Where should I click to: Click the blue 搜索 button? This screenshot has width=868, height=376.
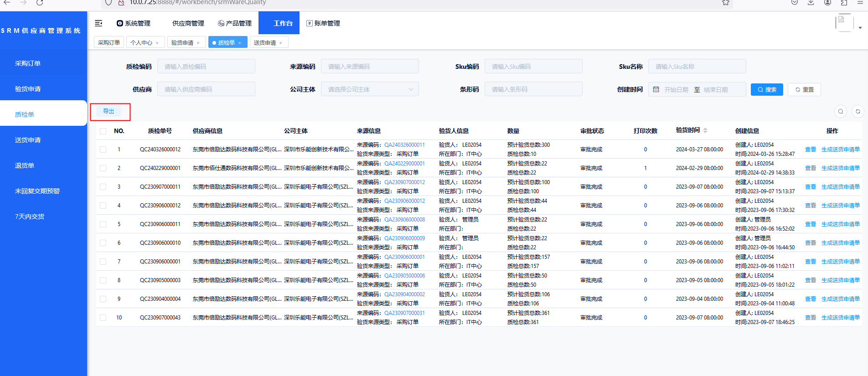tap(767, 89)
